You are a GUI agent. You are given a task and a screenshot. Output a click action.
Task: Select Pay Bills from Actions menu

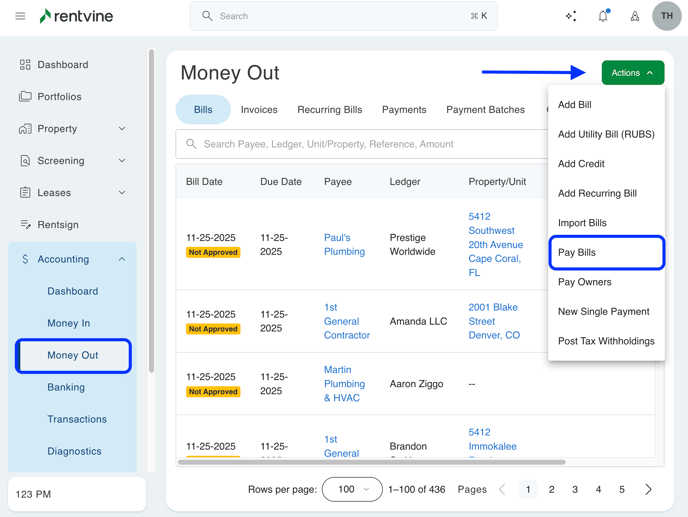[x=577, y=253]
